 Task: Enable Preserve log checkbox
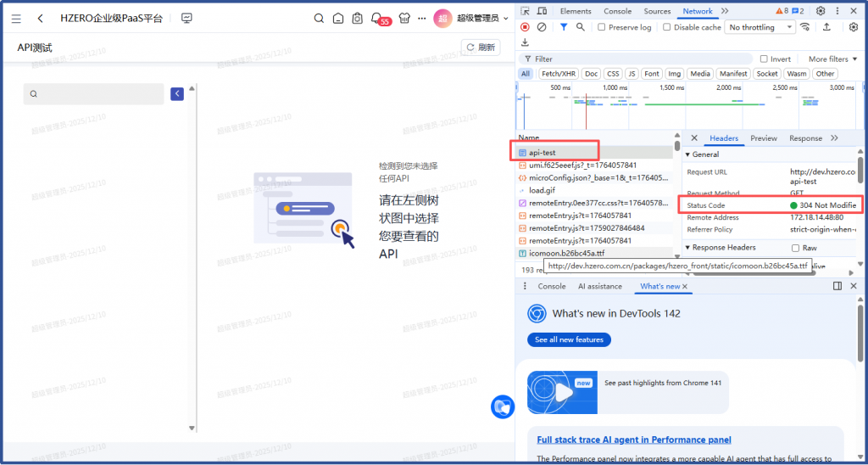coord(602,27)
